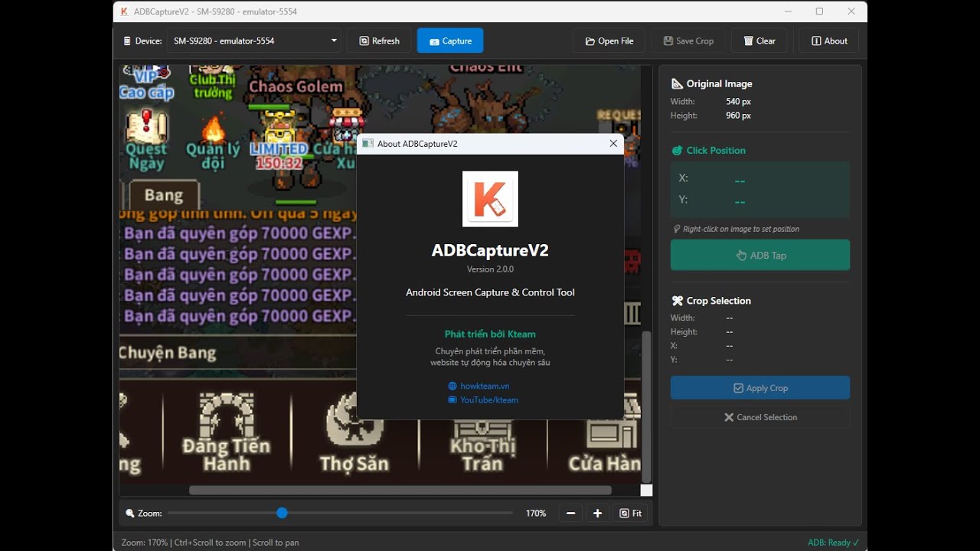The height and width of the screenshot is (551, 980).
Task: Click the Crop Selection scissors icon
Action: 677,301
